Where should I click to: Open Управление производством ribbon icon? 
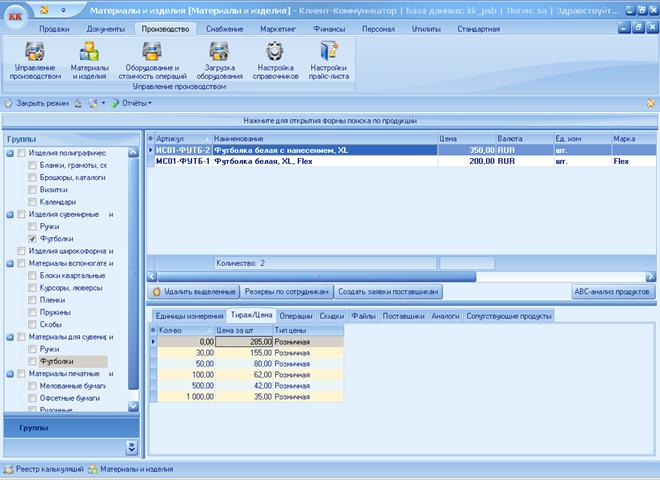pyautogui.click(x=35, y=52)
